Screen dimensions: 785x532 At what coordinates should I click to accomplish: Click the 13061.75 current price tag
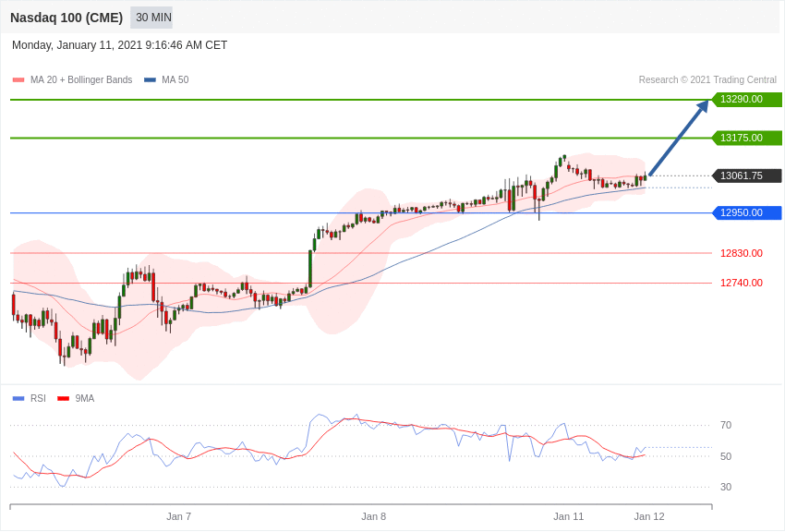(x=746, y=175)
